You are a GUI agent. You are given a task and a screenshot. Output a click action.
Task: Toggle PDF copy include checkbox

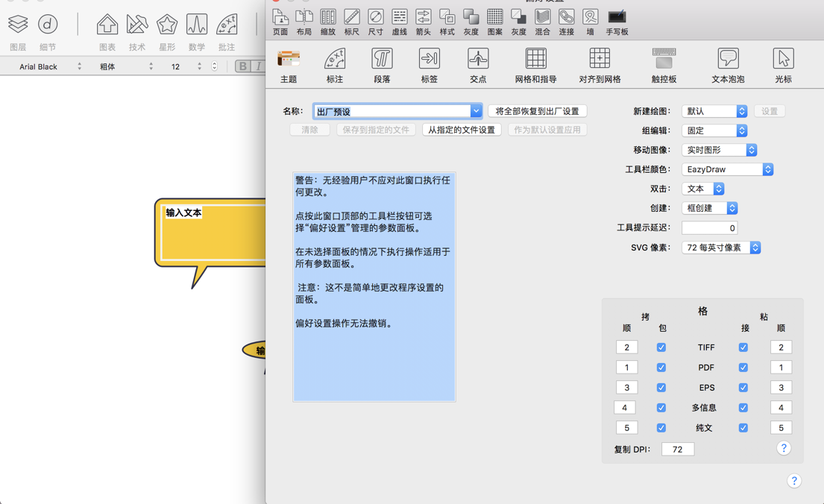[661, 368]
